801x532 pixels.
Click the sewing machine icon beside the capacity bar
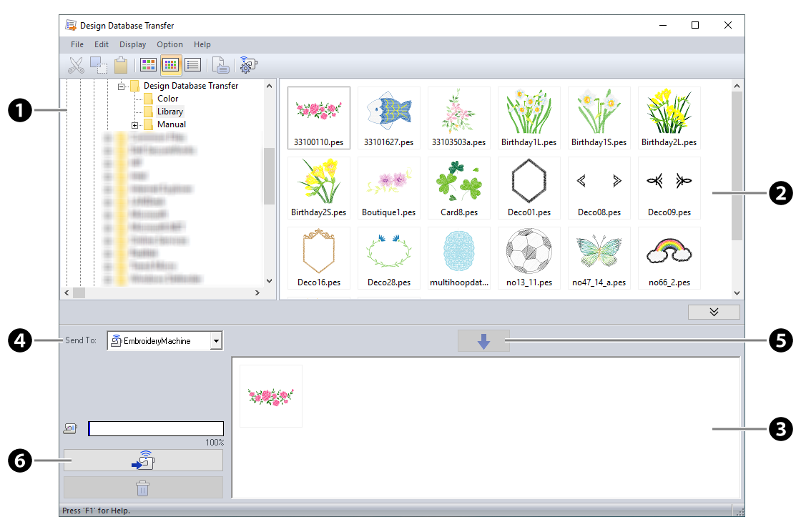tap(69, 428)
